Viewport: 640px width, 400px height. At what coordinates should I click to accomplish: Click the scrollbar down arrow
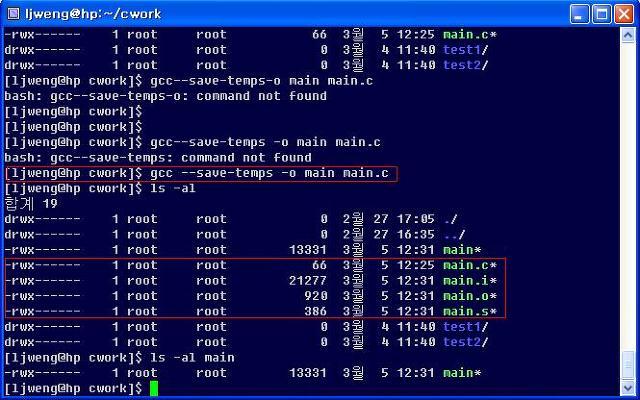coord(627,387)
